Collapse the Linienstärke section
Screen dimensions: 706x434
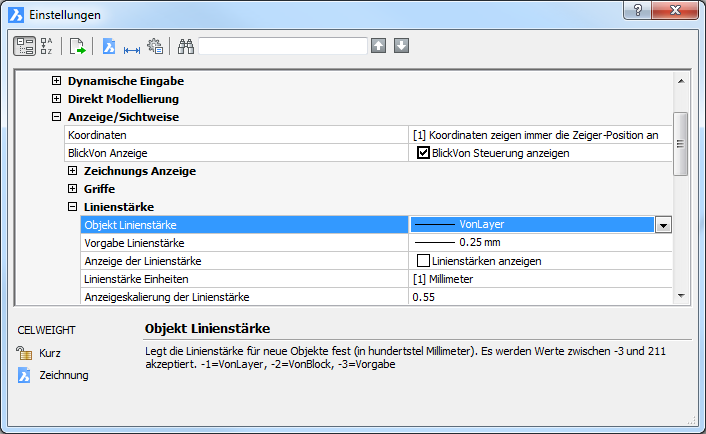click(x=73, y=207)
